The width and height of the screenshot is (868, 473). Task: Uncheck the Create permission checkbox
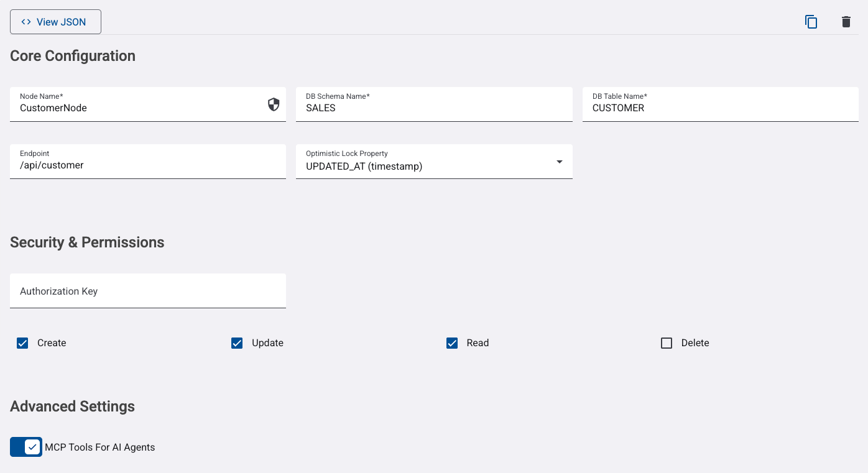point(22,343)
